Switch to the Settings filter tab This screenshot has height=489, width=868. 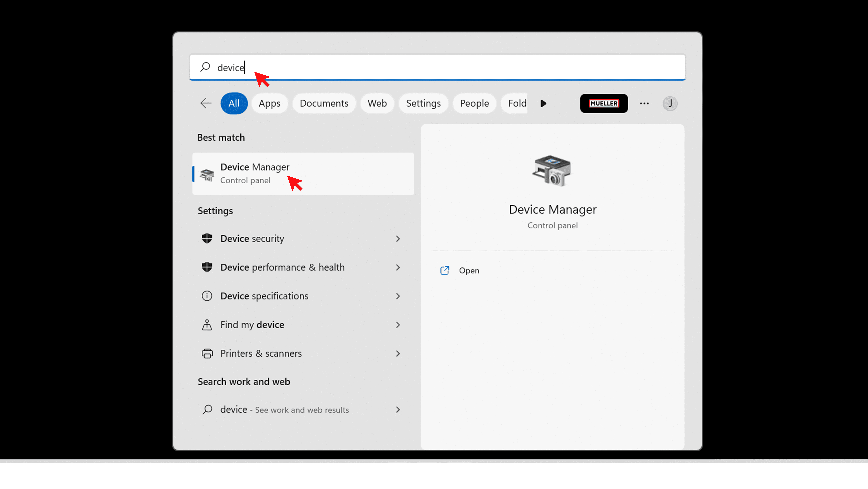[x=423, y=103]
